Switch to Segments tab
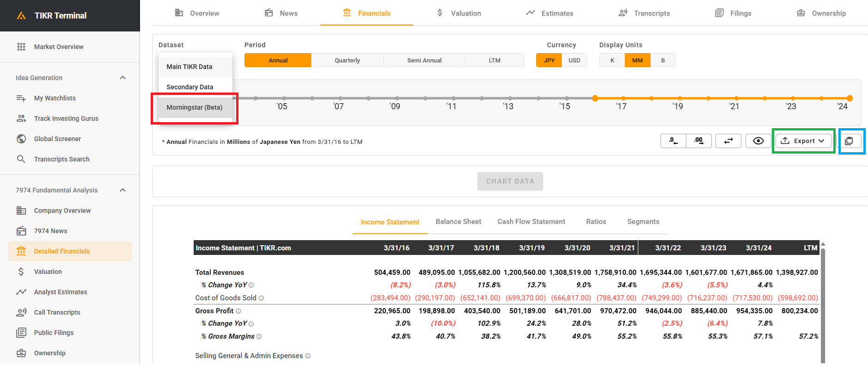 pos(643,222)
